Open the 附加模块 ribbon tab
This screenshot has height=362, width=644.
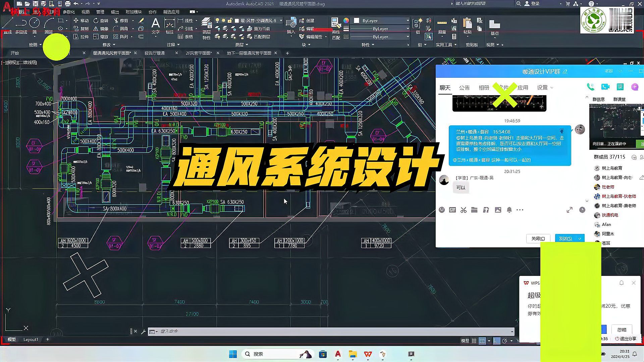point(133,12)
